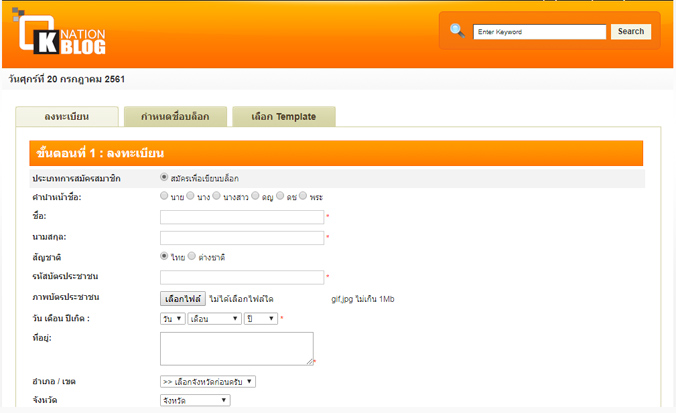Open the ลงทะเบียน tab
This screenshot has height=413, width=676.
click(67, 117)
